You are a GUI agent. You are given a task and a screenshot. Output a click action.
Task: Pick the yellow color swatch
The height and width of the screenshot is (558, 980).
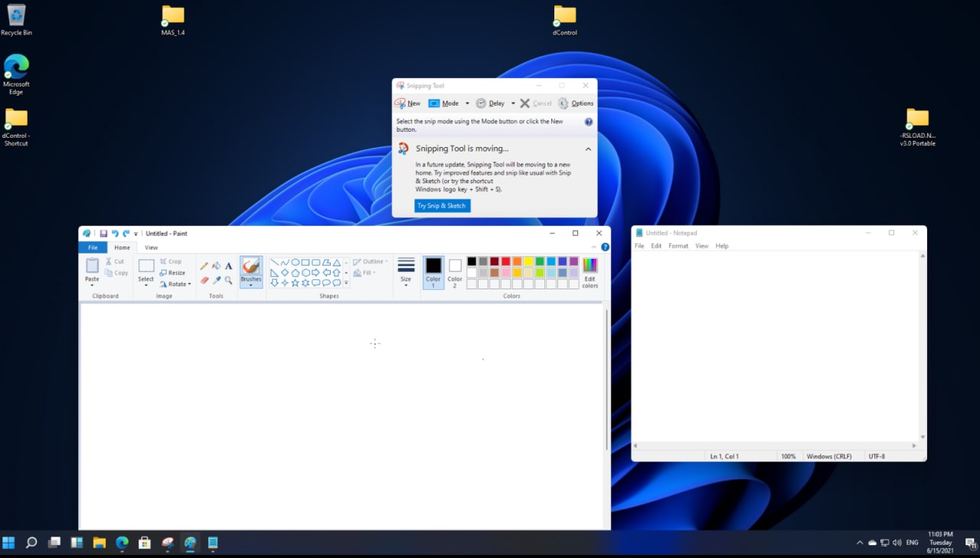click(x=528, y=262)
